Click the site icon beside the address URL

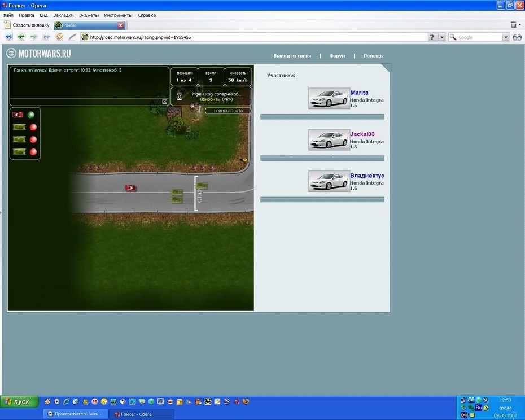(85, 37)
